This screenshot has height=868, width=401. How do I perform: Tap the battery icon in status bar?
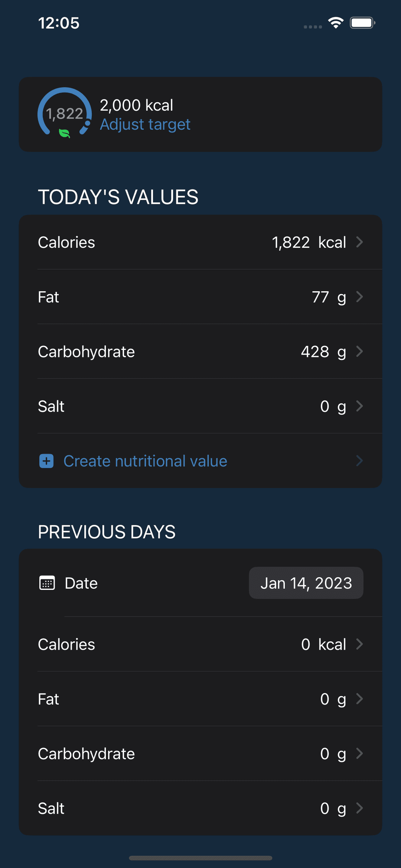tap(362, 23)
